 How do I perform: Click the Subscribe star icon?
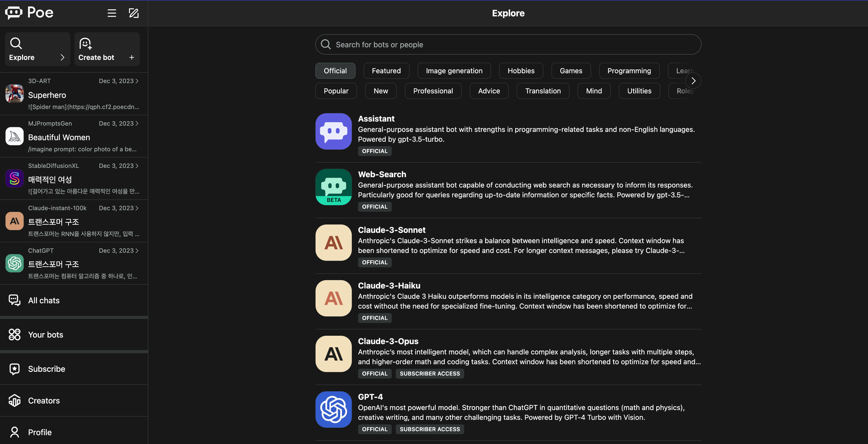coord(14,369)
